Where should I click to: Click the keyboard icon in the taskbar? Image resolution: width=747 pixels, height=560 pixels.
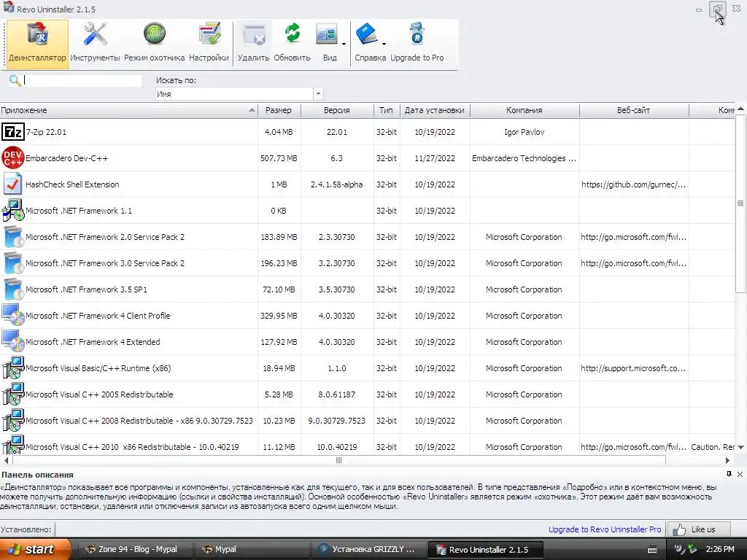(x=652, y=550)
